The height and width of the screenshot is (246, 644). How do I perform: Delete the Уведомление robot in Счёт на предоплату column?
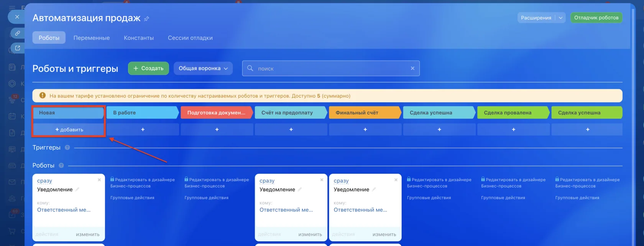click(x=322, y=180)
